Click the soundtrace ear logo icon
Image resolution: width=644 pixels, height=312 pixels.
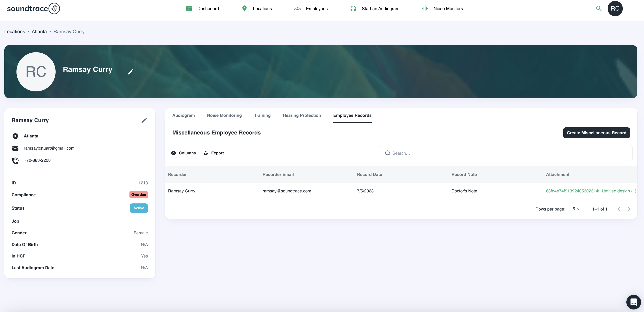tap(54, 8)
